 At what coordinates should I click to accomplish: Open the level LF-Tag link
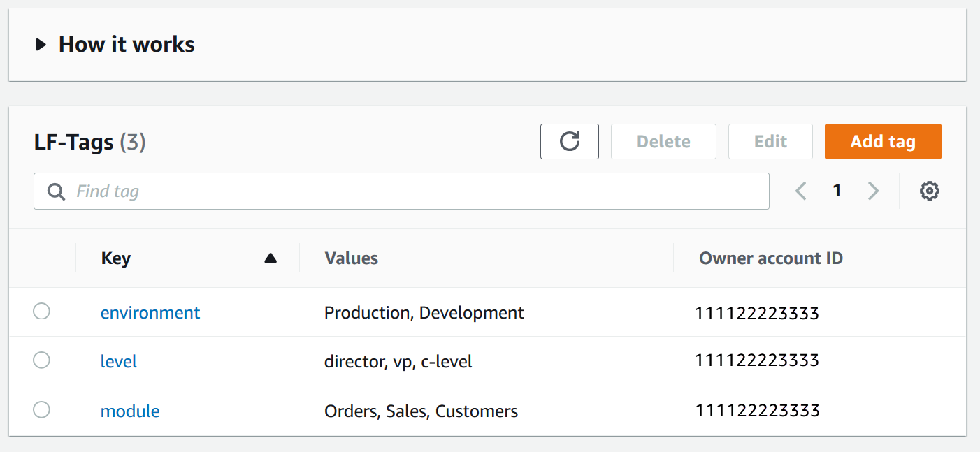[119, 361]
